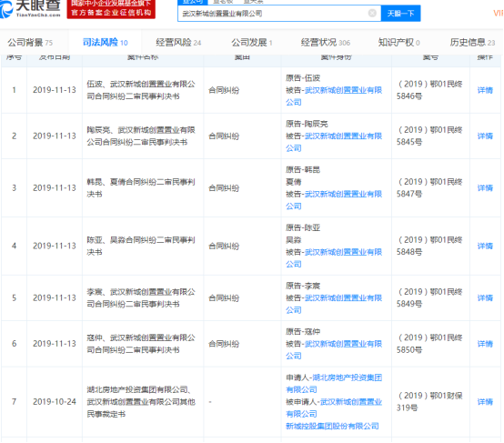Open 详情 for case 5849号
504x443 pixels.
(485, 298)
